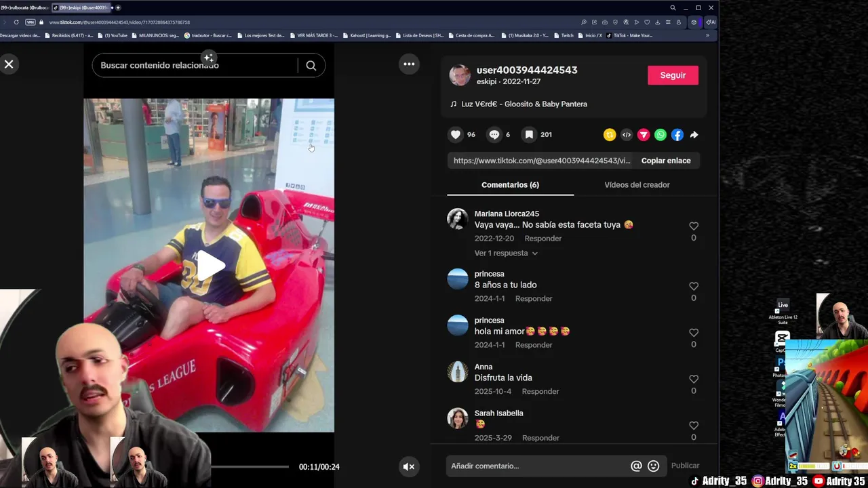Open Ableton Live 12 Suite desktop icon
The width and height of the screenshot is (868, 488).
click(783, 312)
